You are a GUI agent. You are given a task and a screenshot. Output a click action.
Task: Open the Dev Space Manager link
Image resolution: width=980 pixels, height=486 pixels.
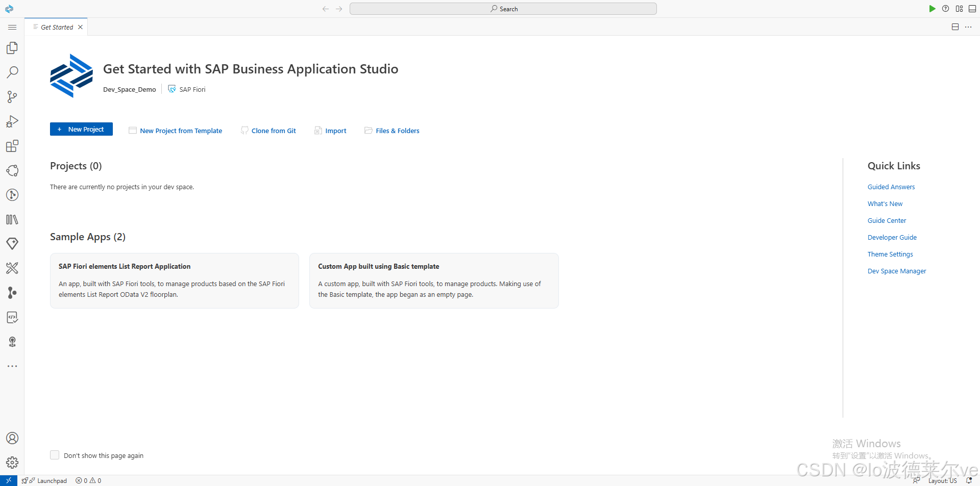click(x=897, y=271)
